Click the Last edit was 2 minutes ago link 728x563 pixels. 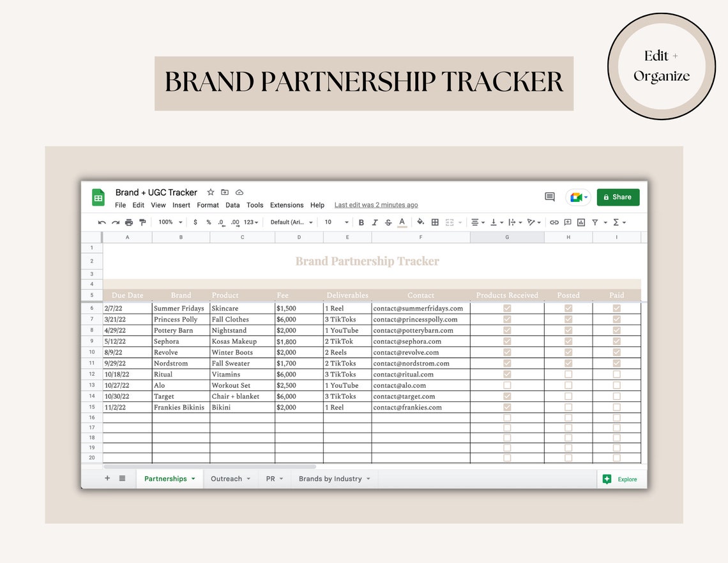pos(375,204)
